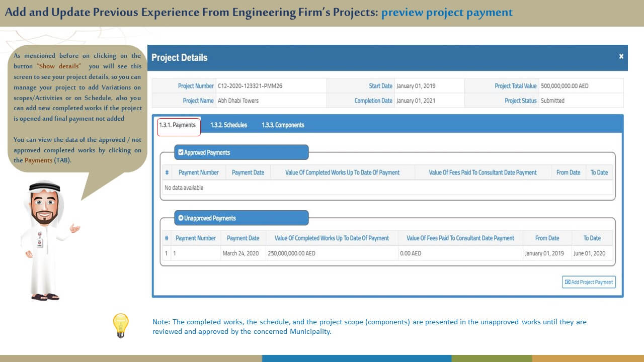Click the circle icon in Unapproved Payments header

[x=181, y=218]
